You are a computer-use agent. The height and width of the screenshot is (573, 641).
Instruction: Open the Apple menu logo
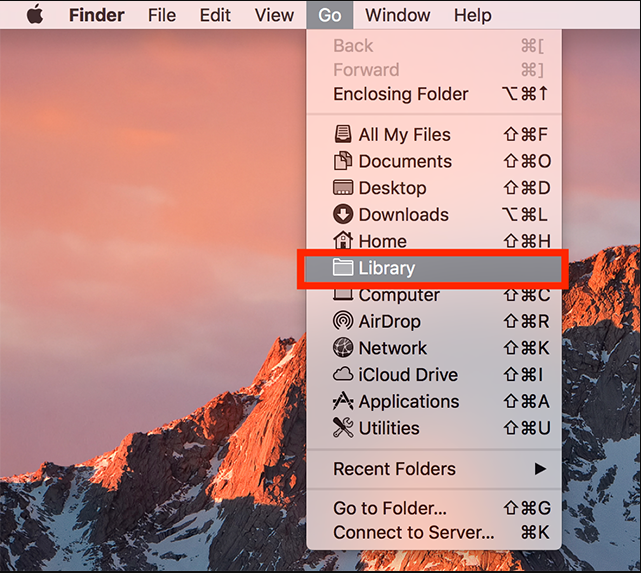(35, 15)
